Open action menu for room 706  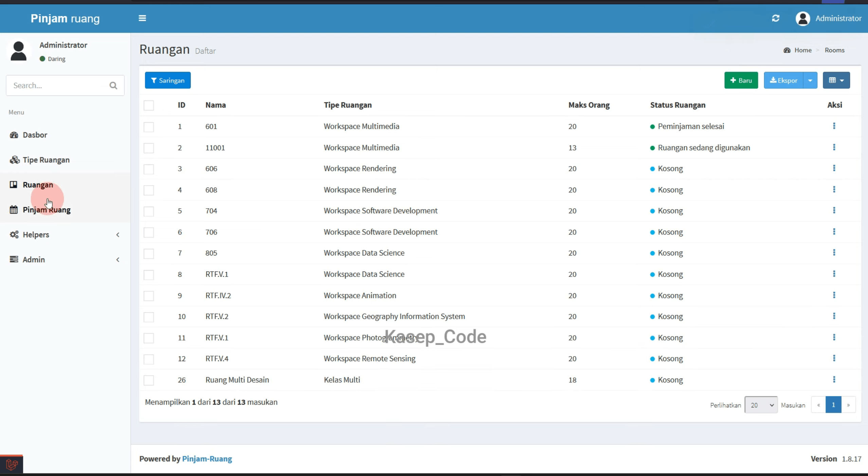834,231
